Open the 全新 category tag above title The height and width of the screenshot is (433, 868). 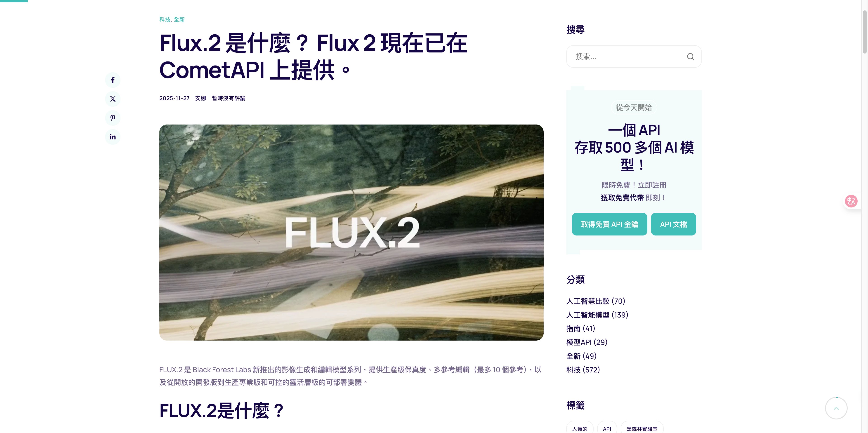tap(179, 19)
